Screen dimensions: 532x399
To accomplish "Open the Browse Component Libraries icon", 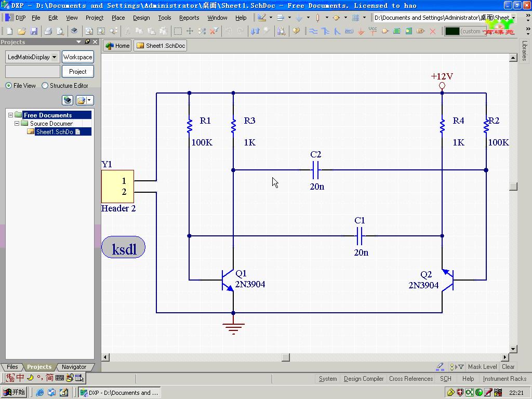I will [281, 31].
